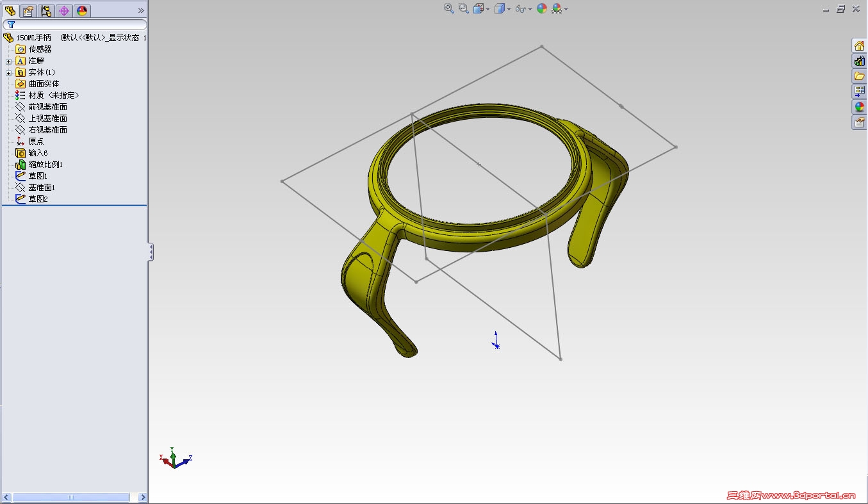Viewport: 868px width, 504px height.
Task: Open the Appearances and Scenes task pane tab
Action: [859, 107]
